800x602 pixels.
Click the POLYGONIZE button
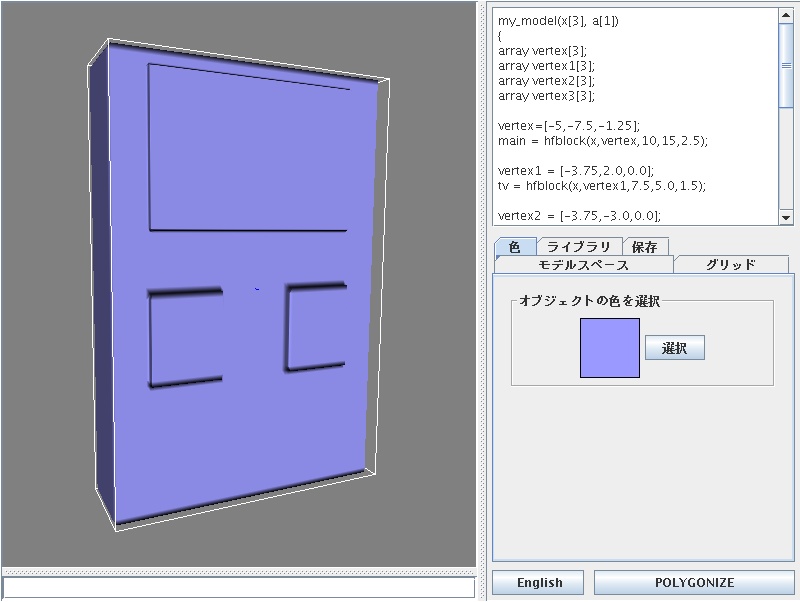click(694, 583)
